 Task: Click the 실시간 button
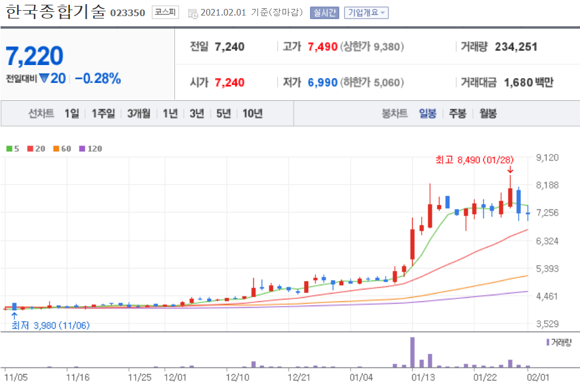[x=324, y=13]
